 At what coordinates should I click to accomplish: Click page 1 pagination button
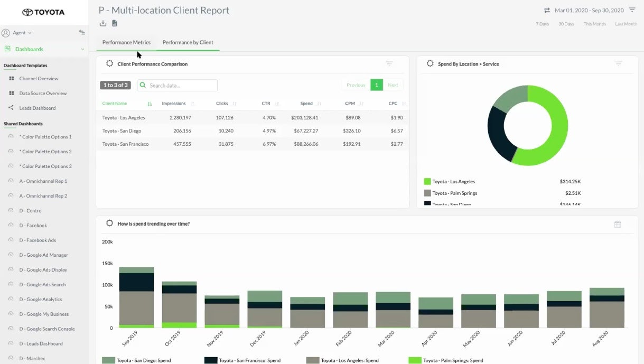pos(377,85)
